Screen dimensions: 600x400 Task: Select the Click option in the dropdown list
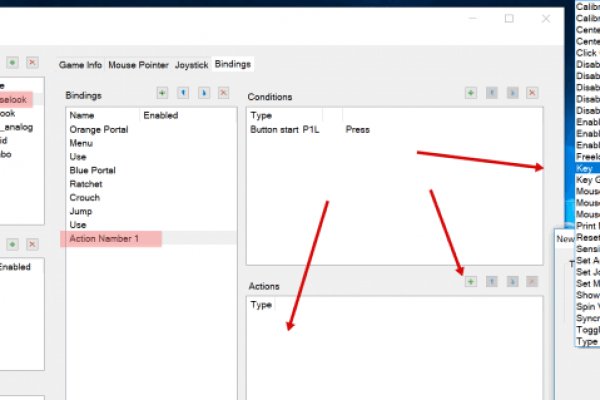click(587, 53)
